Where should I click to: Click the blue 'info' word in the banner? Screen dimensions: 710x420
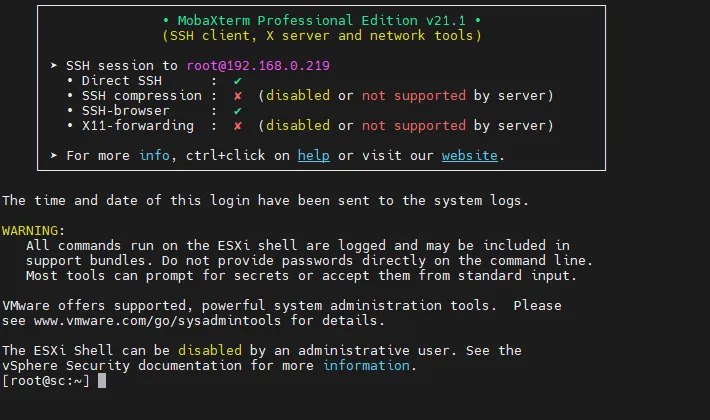154,156
